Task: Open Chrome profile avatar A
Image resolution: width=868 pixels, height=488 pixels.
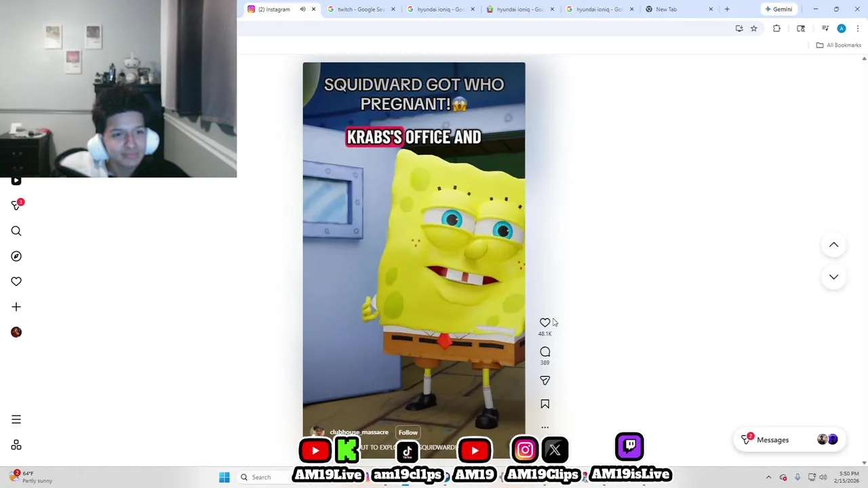Action: click(842, 28)
